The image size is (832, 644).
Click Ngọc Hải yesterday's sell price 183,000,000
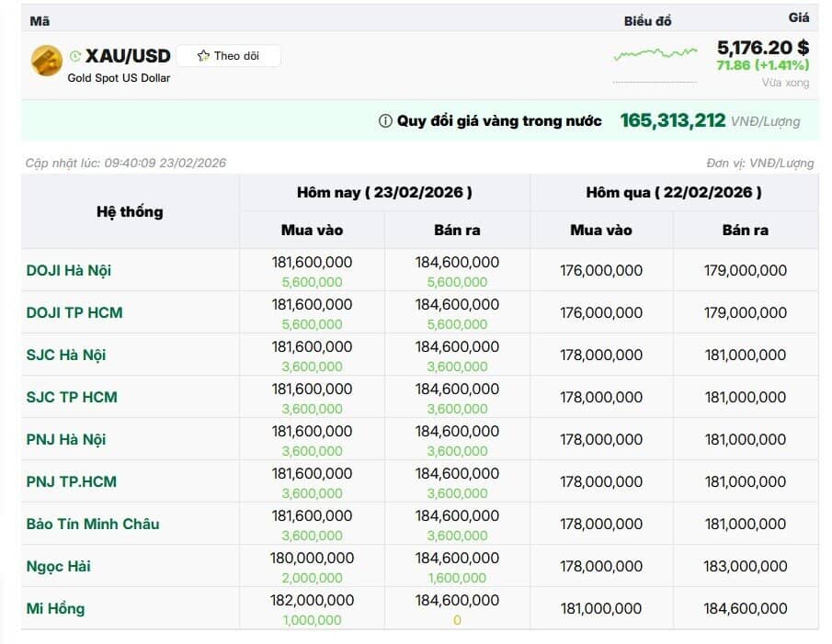746,566
